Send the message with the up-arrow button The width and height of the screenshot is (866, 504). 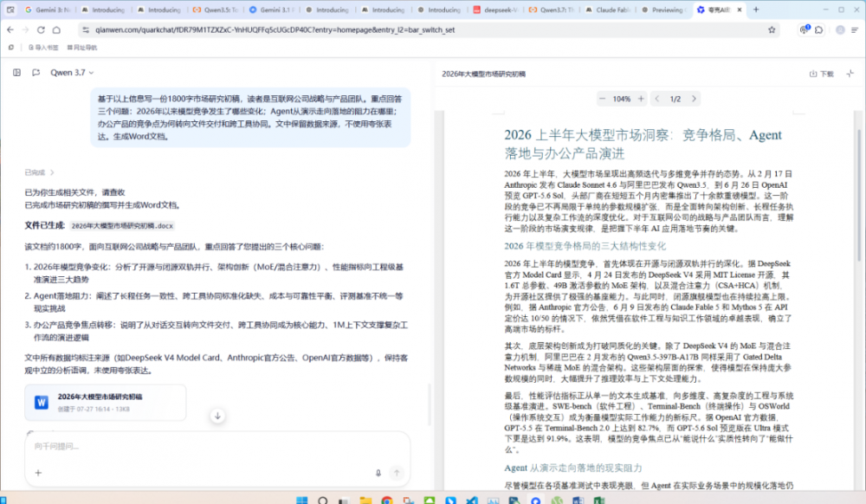click(x=397, y=473)
